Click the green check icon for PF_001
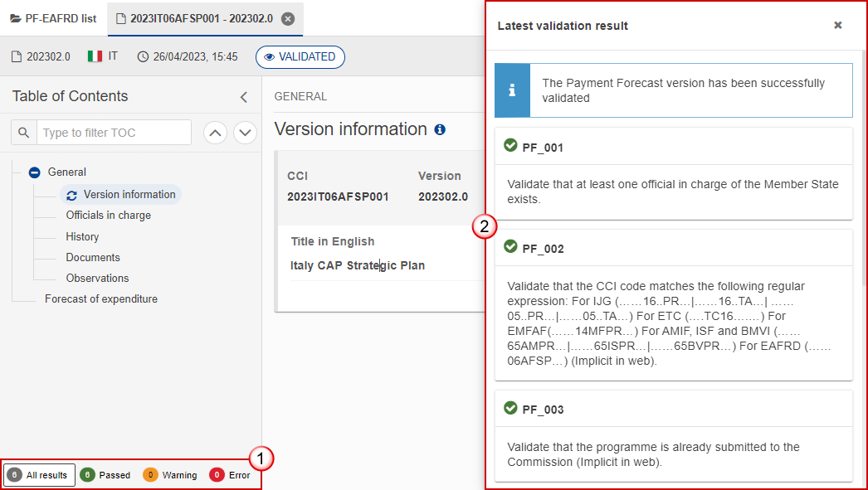The width and height of the screenshot is (868, 490). pos(510,145)
